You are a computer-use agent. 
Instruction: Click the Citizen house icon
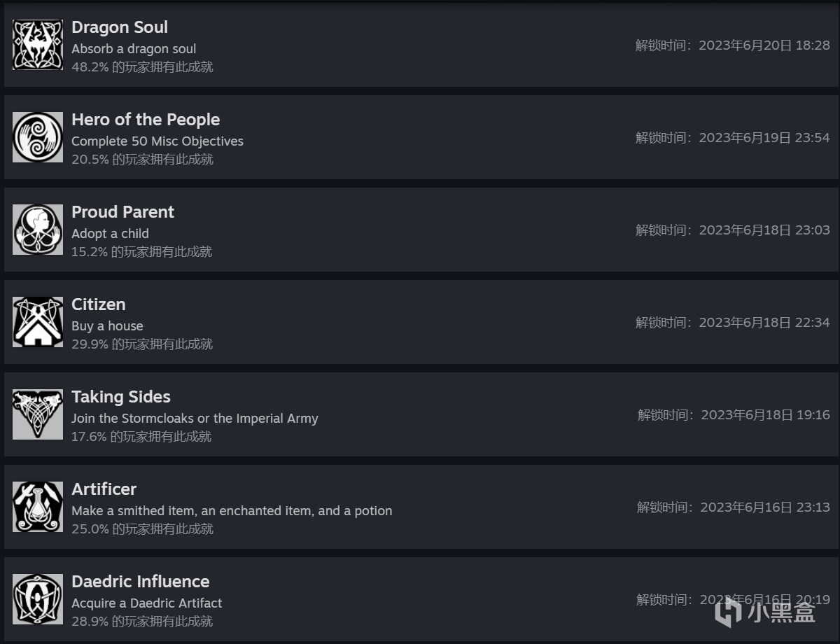click(x=38, y=322)
